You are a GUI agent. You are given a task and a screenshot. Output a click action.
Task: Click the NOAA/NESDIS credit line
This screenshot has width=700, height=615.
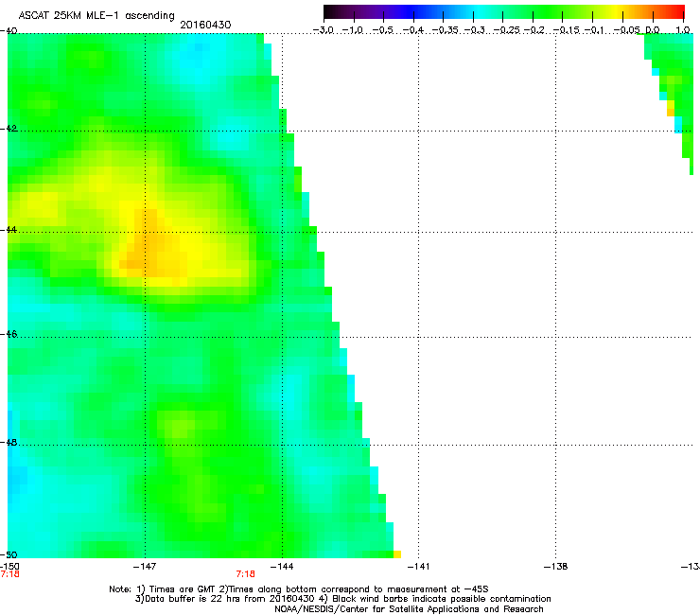[409, 608]
